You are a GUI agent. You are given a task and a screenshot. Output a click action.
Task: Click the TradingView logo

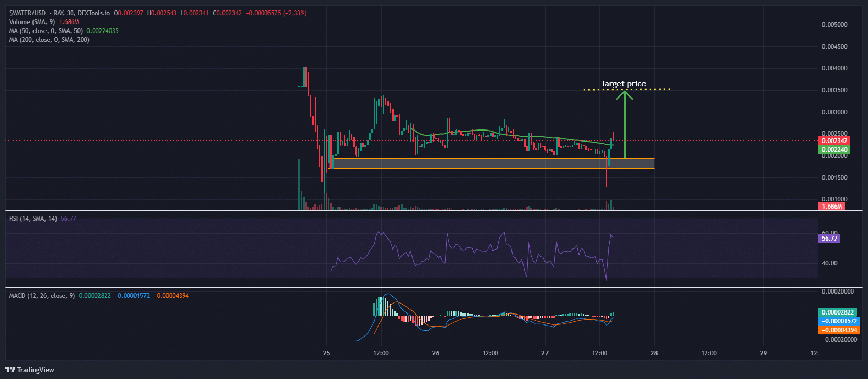[x=30, y=370]
